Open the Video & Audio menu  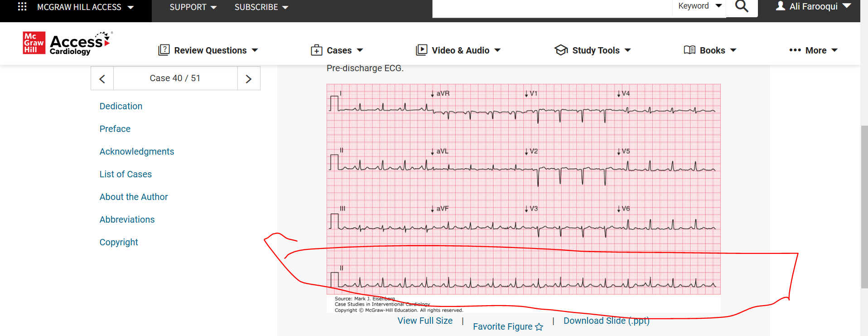tap(458, 50)
